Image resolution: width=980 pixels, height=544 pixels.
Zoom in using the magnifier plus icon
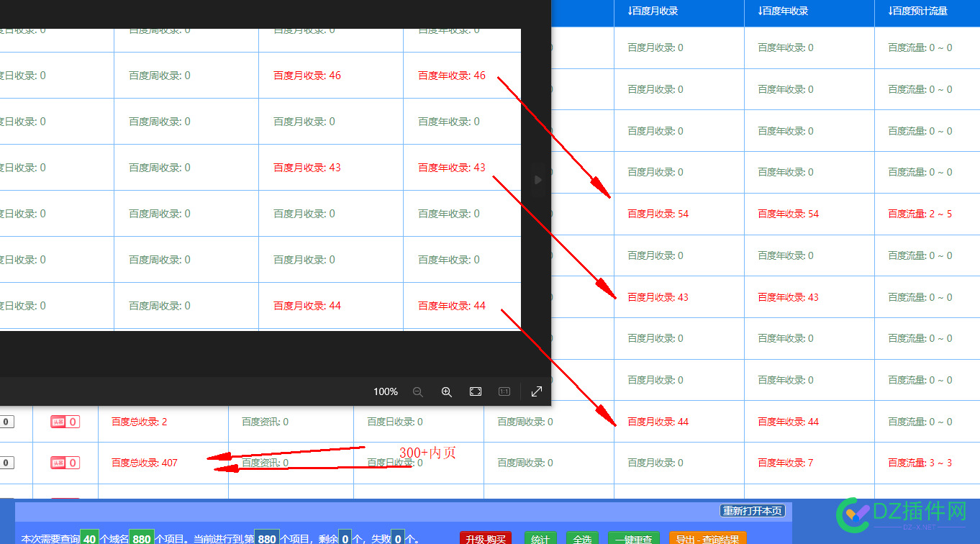coord(447,391)
